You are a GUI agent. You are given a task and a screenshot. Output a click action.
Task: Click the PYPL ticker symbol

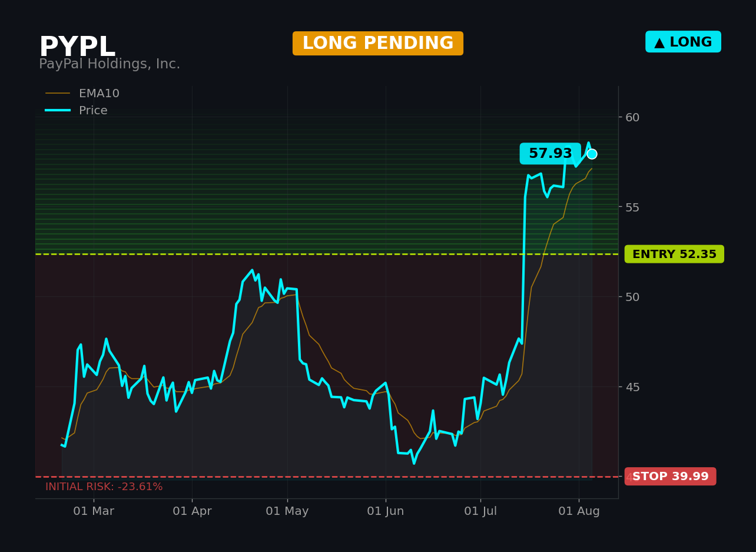[x=77, y=47]
